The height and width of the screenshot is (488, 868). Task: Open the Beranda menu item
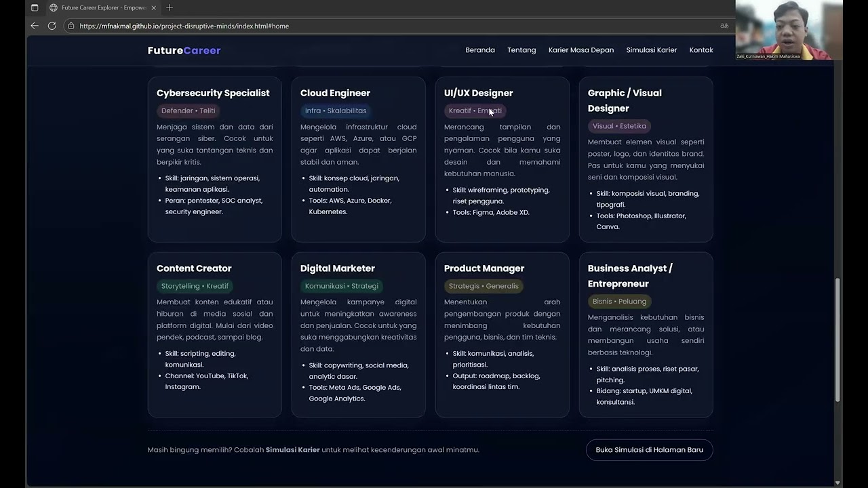480,50
